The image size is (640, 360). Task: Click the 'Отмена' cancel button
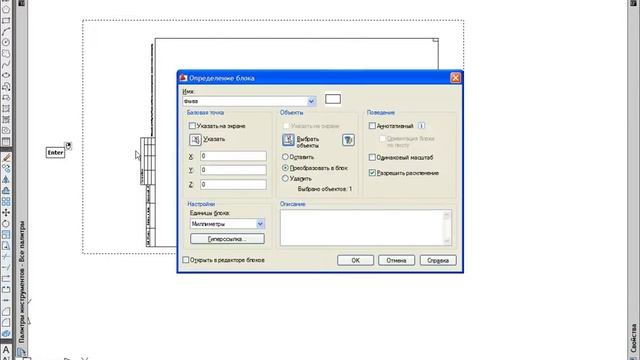[396, 260]
